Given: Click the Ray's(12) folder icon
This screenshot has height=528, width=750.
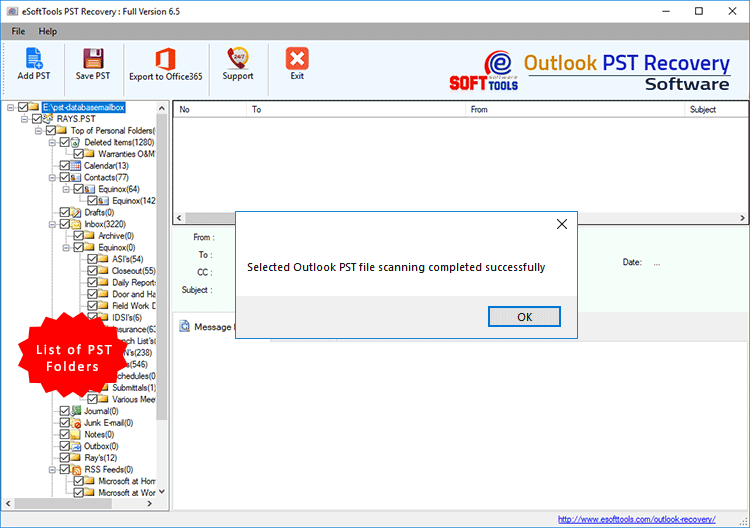Looking at the screenshot, I should [x=76, y=458].
